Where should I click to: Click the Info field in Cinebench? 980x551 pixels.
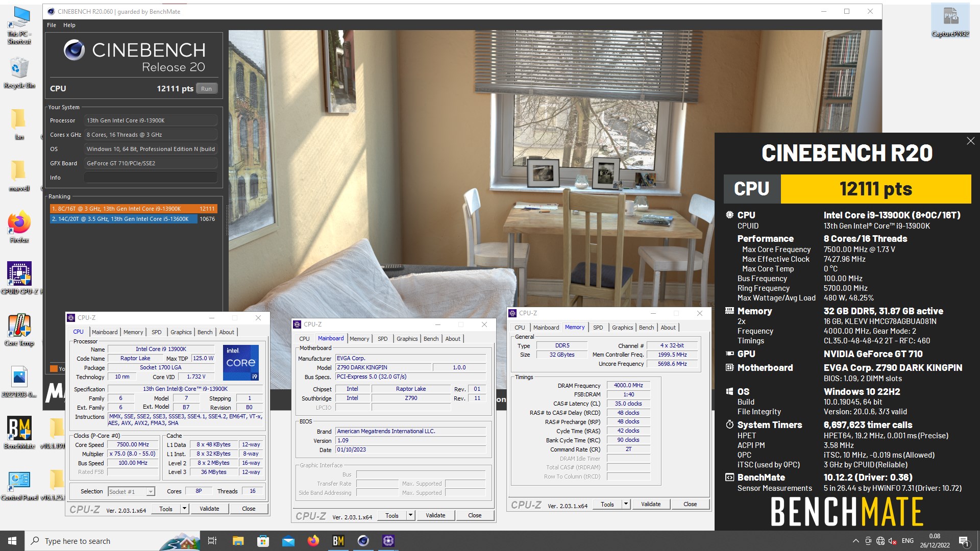pos(151,178)
